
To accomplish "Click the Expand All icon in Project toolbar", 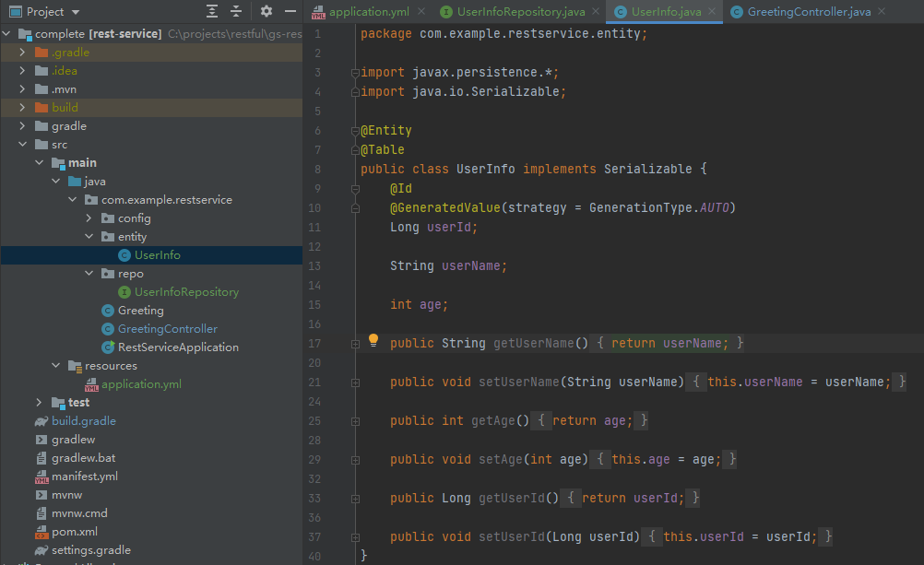I will (212, 11).
